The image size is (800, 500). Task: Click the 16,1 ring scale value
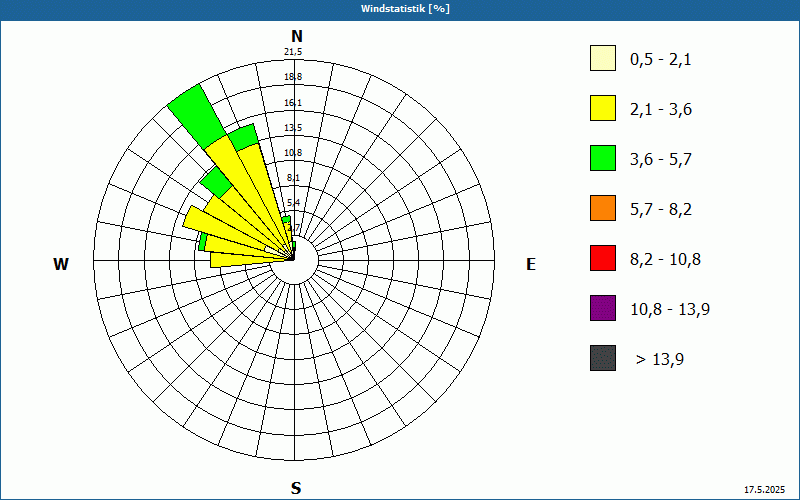293,103
